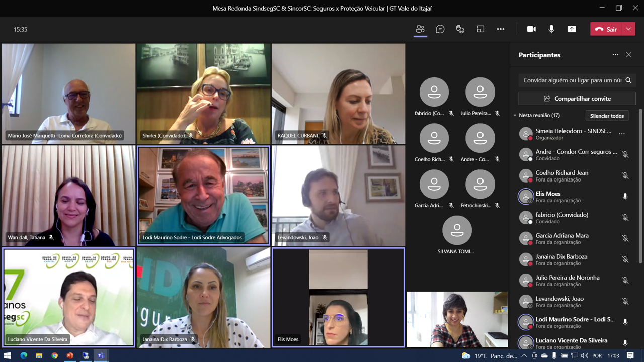Click the participants list vertical scrollbar
The height and width of the screenshot is (362, 644).
[640, 186]
